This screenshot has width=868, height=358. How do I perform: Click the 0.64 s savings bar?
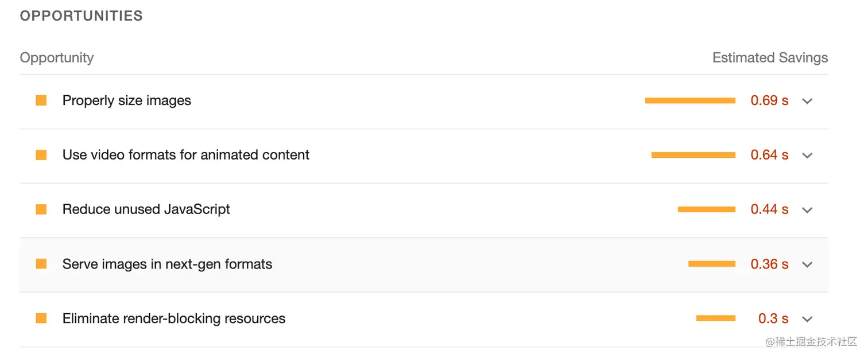click(x=693, y=155)
